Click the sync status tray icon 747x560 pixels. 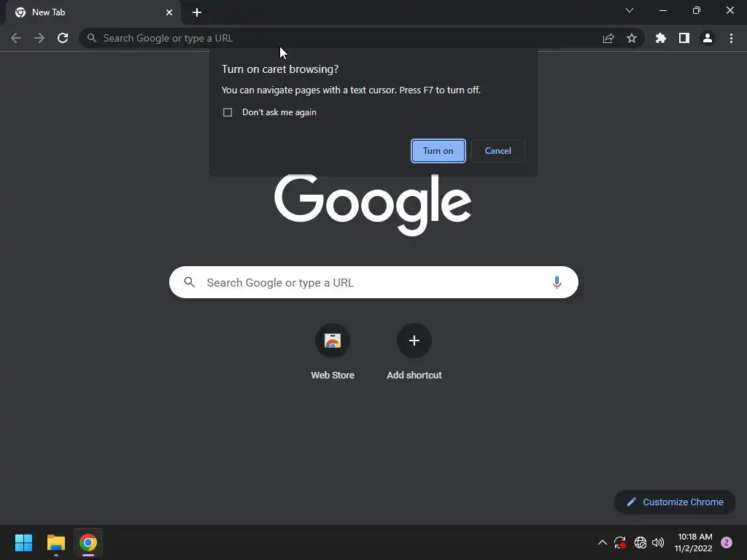click(x=620, y=542)
